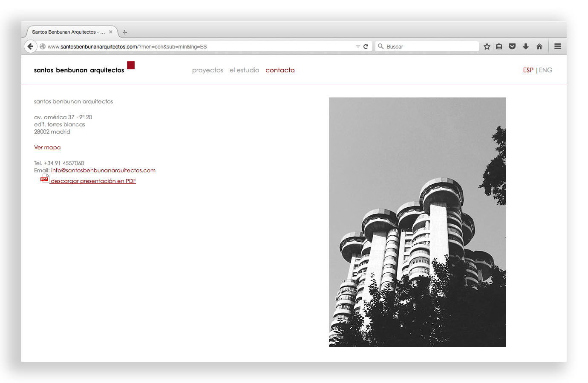This screenshot has width=588, height=383.
Task: Keep language set to ESP
Action: pyautogui.click(x=528, y=70)
